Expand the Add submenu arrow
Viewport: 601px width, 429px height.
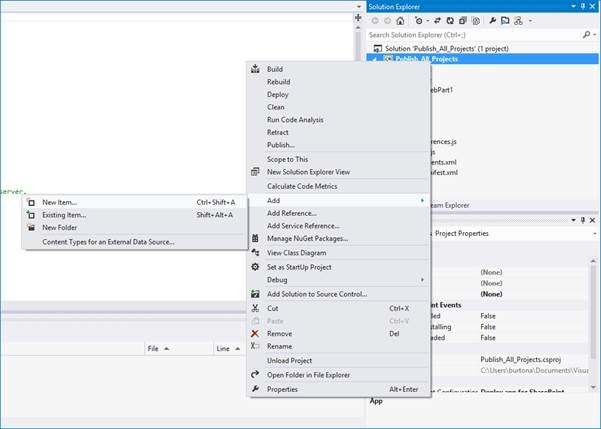[x=422, y=201]
